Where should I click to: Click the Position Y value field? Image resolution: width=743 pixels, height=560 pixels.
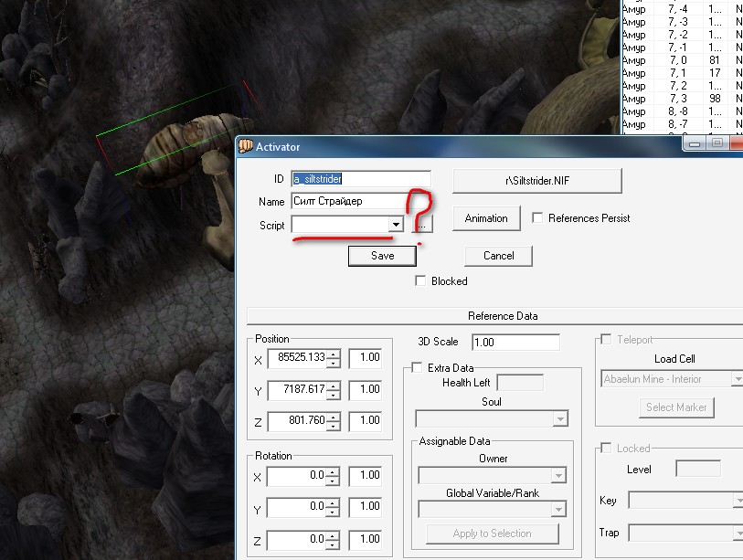coord(297,390)
